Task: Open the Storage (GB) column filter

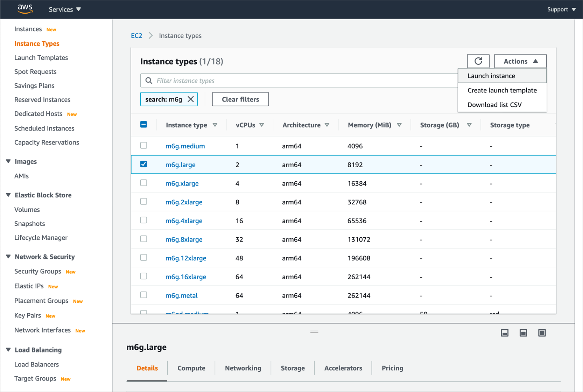Action: pyautogui.click(x=469, y=125)
